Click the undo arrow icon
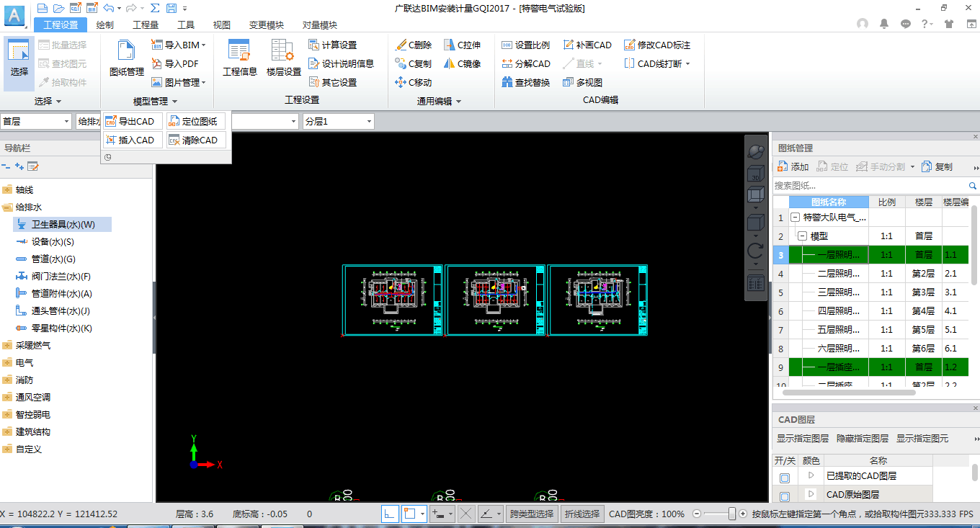This screenshot has height=528, width=980. tap(107, 8)
